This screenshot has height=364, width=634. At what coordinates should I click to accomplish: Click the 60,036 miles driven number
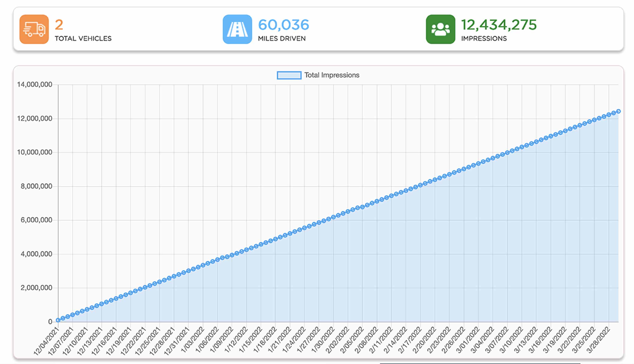click(283, 25)
